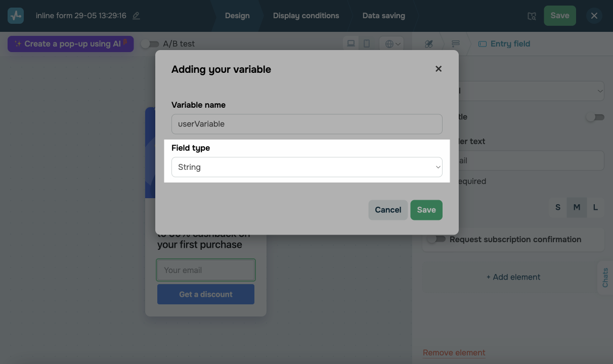Open the Field type dropdown
Viewport: 613px width, 364px height.
(x=307, y=167)
